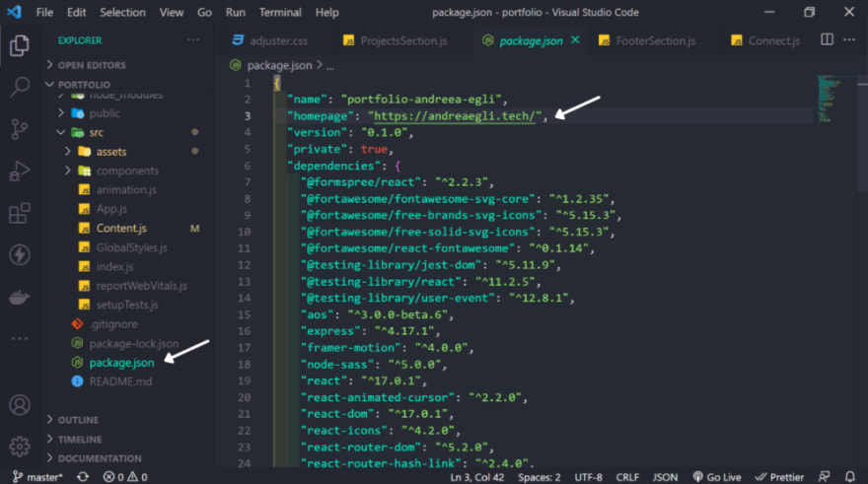
Task: Open the Selection menu
Action: [x=122, y=12]
